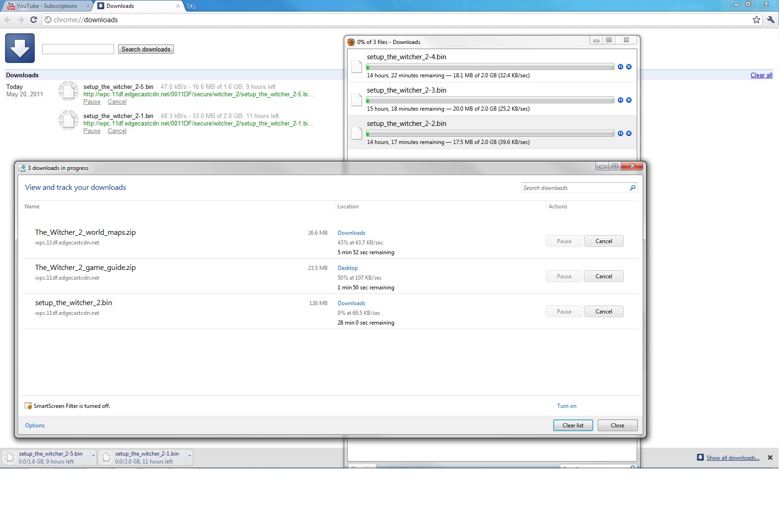Click the SmartScreen Filter shield icon
Screen dimensions: 779x532
[x=28, y=406]
